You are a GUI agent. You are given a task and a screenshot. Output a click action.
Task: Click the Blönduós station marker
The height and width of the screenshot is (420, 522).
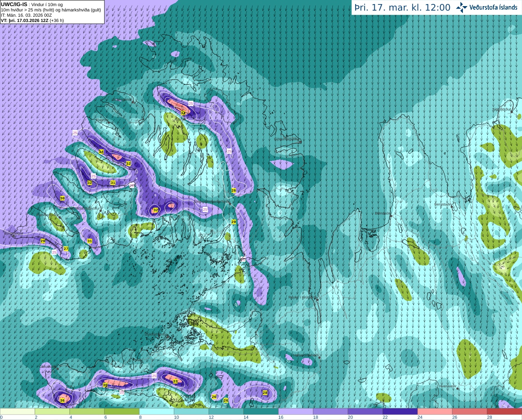[x=391, y=215]
